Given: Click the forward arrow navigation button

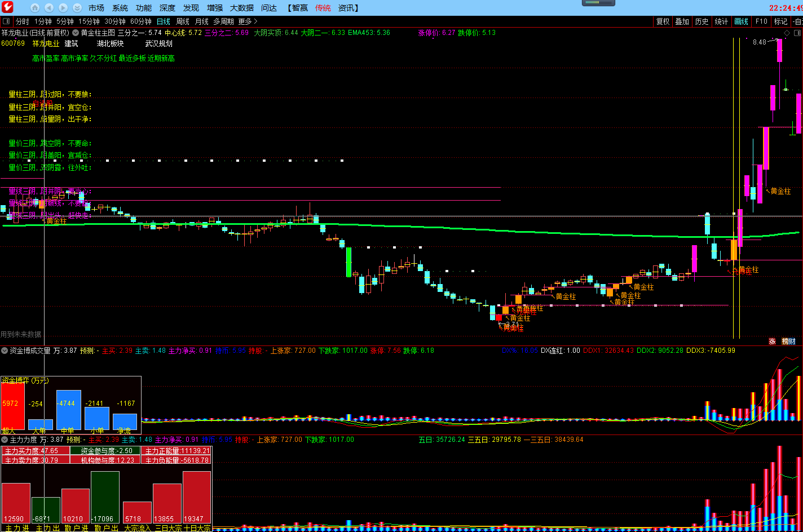Looking at the screenshot, I should tap(63, 8).
